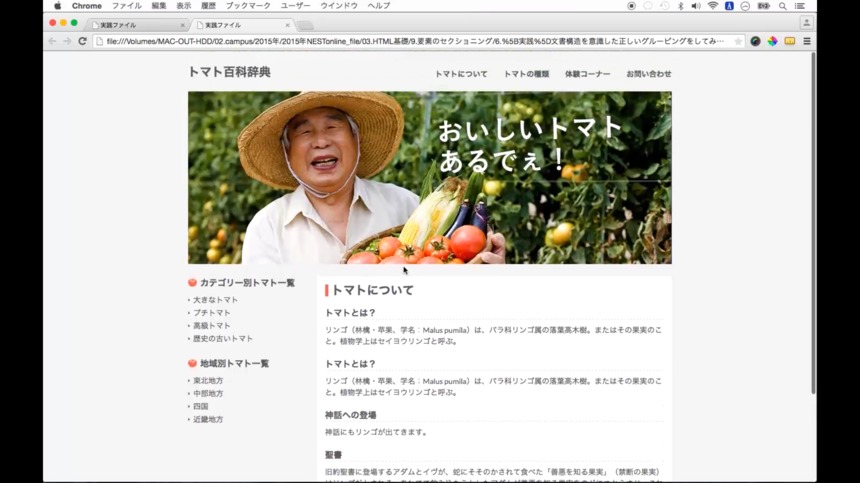The image size is (860, 483).
Task: Select the active second 実践ファイル tab
Action: click(241, 25)
